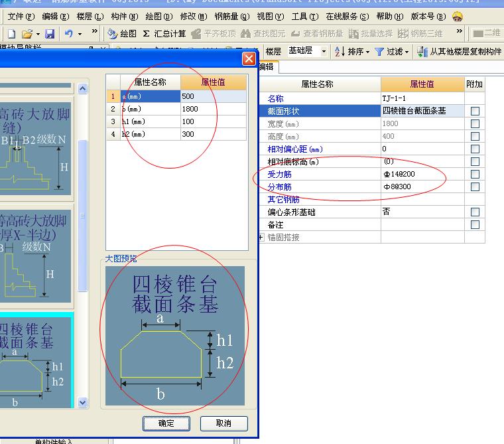Screen dimensions: 504x444
Task: Click the 过滤 filter funnel icon
Action: coord(379,51)
